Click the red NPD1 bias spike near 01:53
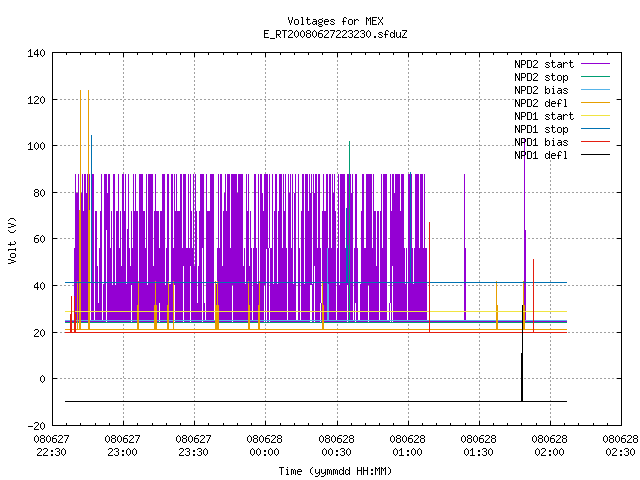The image size is (640, 480). (x=533, y=296)
